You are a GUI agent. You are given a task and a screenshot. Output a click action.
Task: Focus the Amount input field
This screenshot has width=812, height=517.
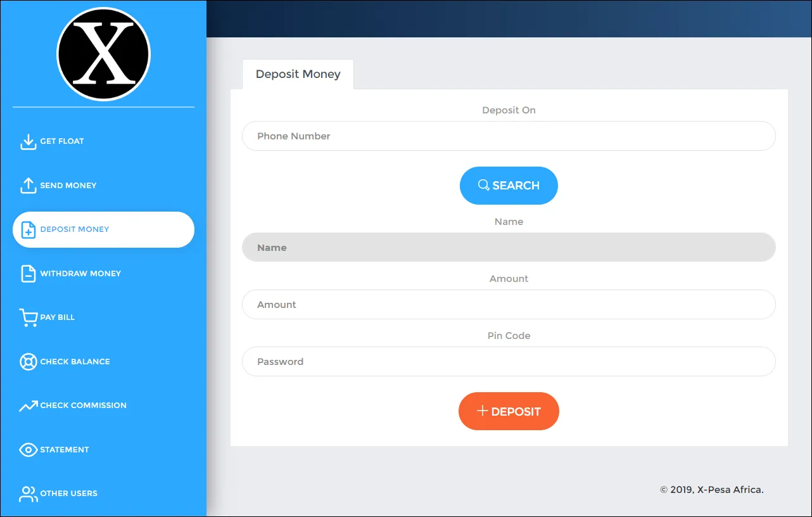point(509,304)
